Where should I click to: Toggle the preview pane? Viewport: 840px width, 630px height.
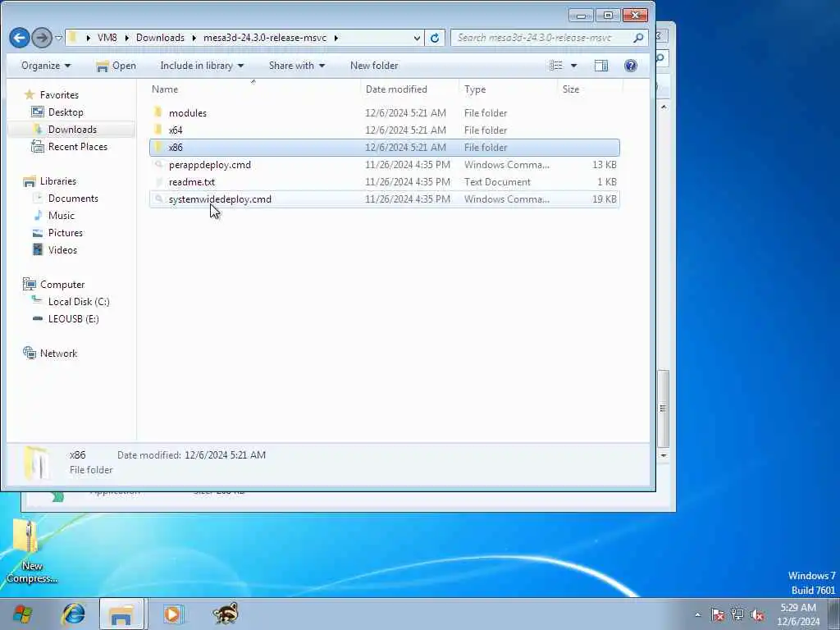pyautogui.click(x=601, y=66)
